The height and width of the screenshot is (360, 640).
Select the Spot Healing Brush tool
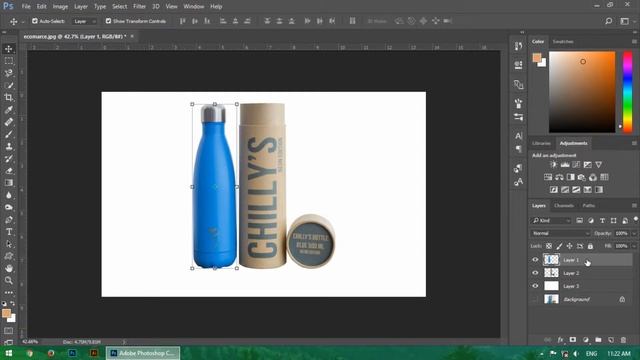coord(9,122)
